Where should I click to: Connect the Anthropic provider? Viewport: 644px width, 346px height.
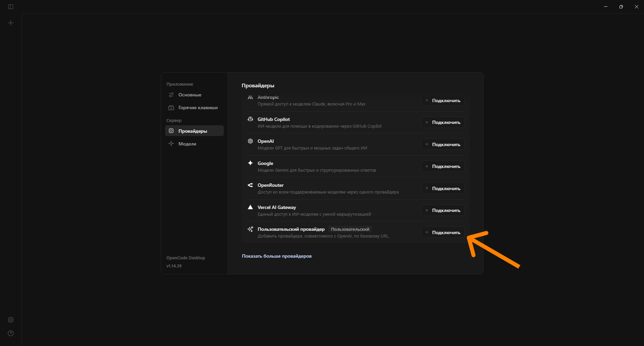pos(443,100)
